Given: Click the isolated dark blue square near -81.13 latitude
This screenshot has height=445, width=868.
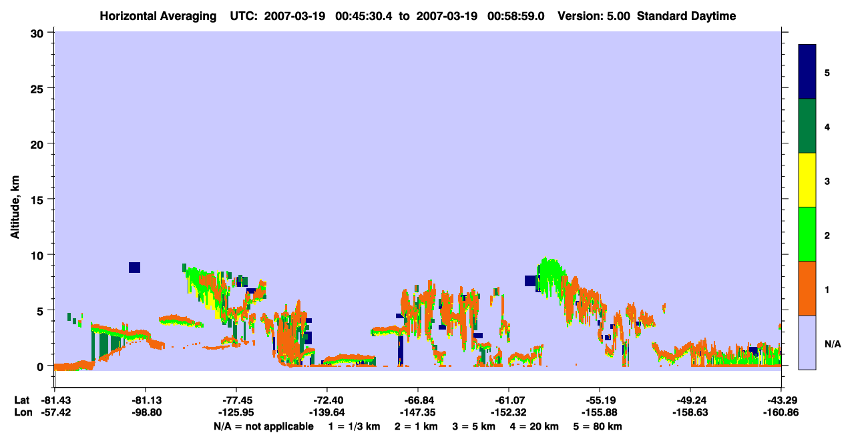Looking at the screenshot, I should point(134,268).
